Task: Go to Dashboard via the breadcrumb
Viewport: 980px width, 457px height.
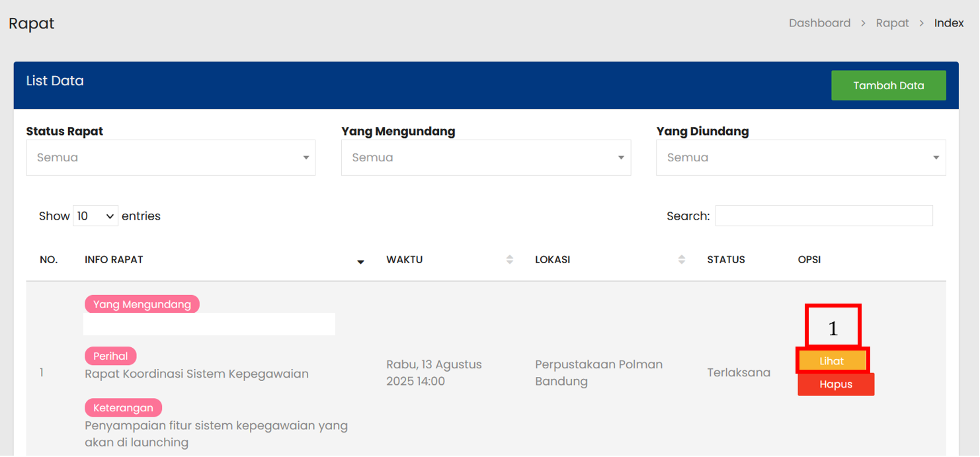Action: 819,23
